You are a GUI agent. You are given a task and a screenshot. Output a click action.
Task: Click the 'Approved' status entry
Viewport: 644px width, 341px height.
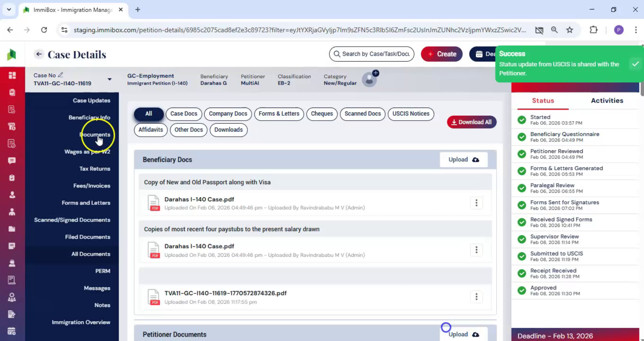575,291
